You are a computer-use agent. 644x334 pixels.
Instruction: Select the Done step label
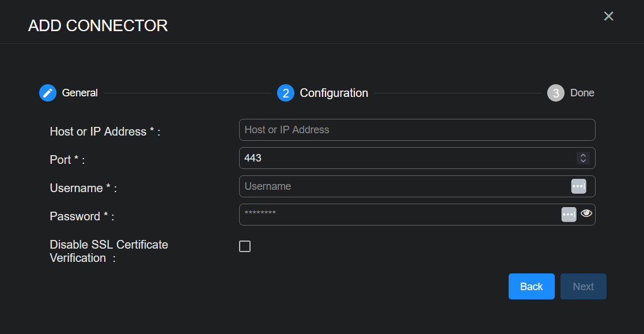coord(582,93)
